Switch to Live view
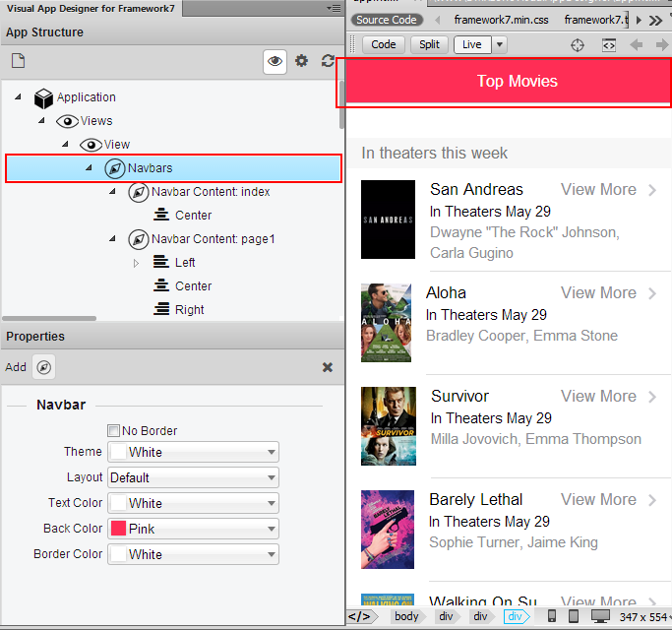The width and height of the screenshot is (672, 630). pos(472,44)
